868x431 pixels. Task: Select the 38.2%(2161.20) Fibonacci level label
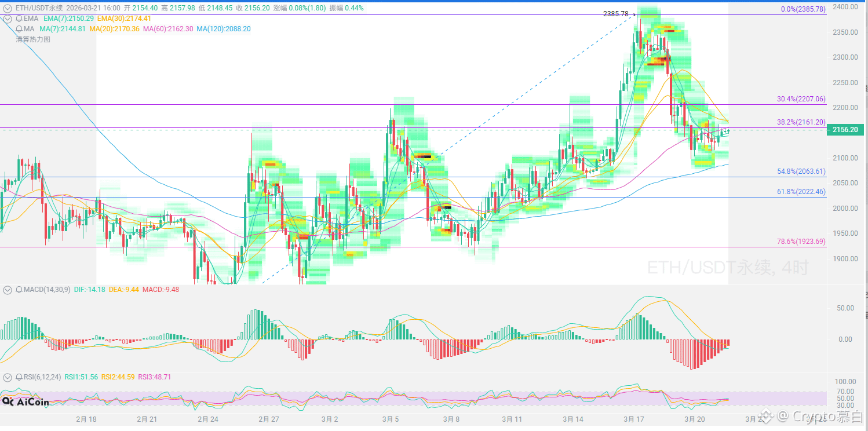point(801,122)
